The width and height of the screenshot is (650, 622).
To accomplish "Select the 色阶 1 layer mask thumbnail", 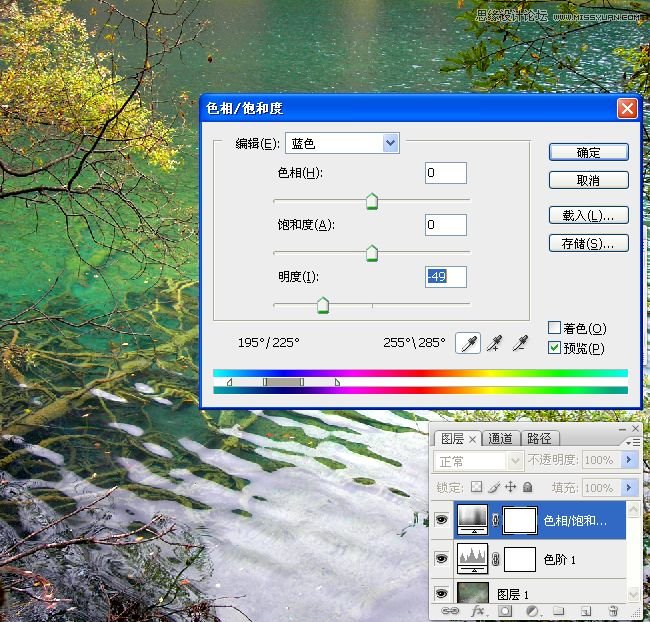I will [x=520, y=559].
